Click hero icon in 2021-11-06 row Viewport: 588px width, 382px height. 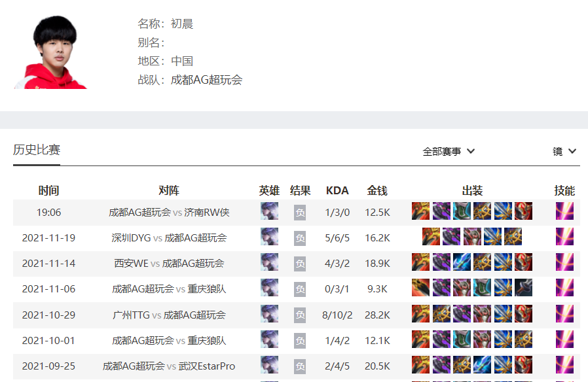coord(269,287)
